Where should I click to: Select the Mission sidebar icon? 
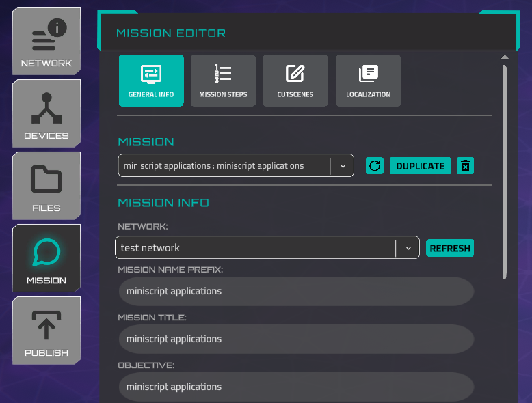click(x=46, y=258)
